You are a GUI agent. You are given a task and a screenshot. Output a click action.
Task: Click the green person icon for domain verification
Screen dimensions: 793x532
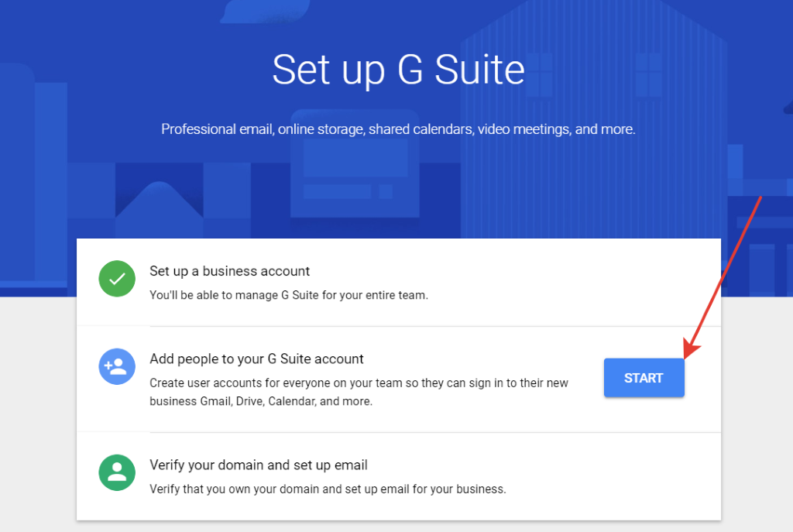pos(117,473)
